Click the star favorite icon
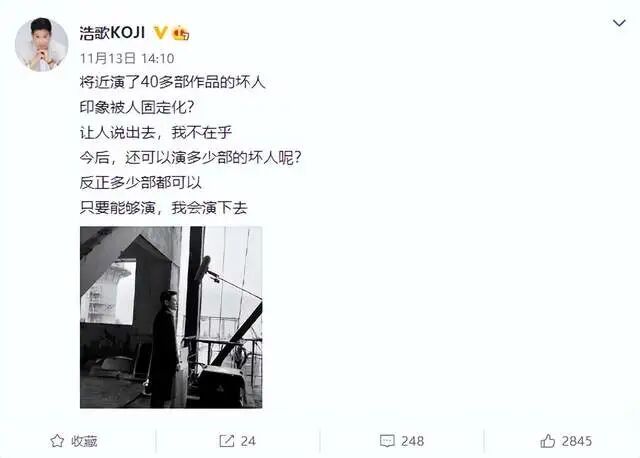Image resolution: width=640 pixels, height=458 pixels. click(x=57, y=441)
